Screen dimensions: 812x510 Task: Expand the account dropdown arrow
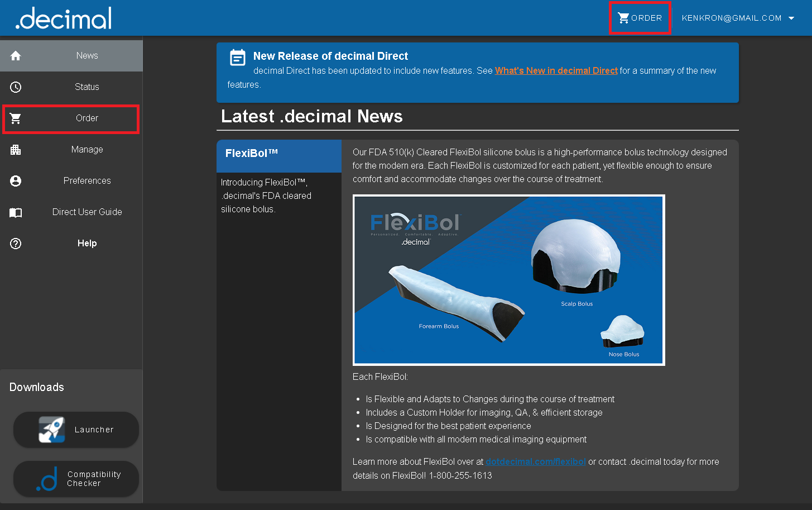pyautogui.click(x=791, y=18)
